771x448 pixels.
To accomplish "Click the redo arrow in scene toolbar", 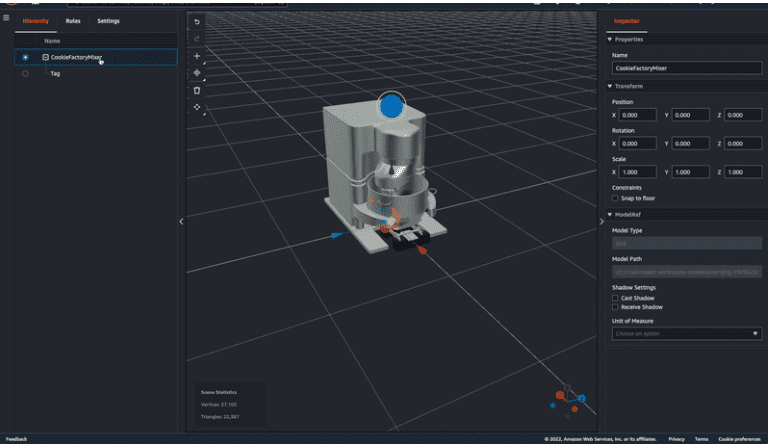I will [x=197, y=38].
